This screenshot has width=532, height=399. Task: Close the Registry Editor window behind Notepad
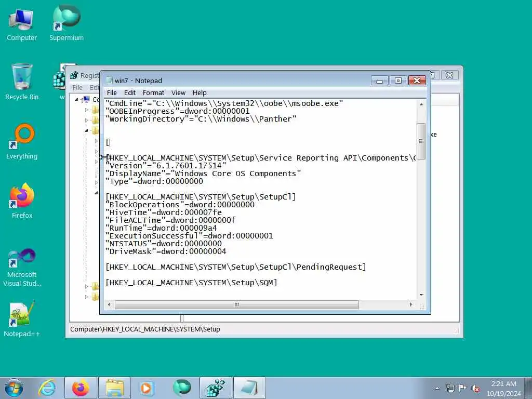pos(449,75)
